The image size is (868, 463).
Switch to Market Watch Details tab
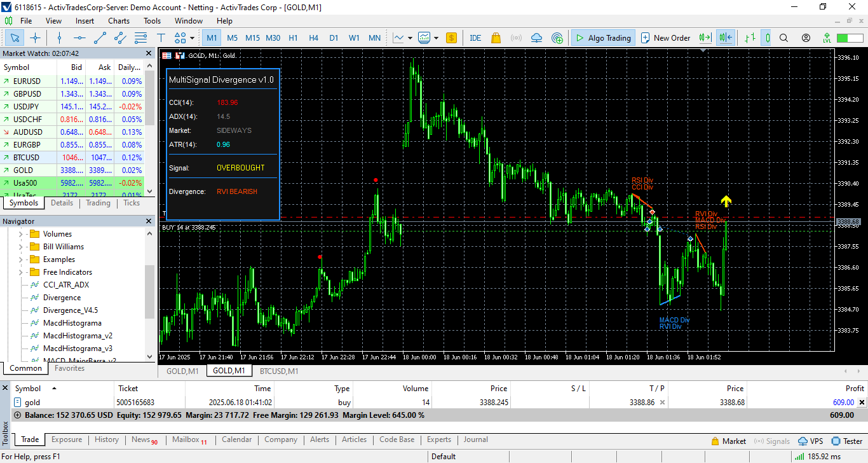tap(62, 203)
